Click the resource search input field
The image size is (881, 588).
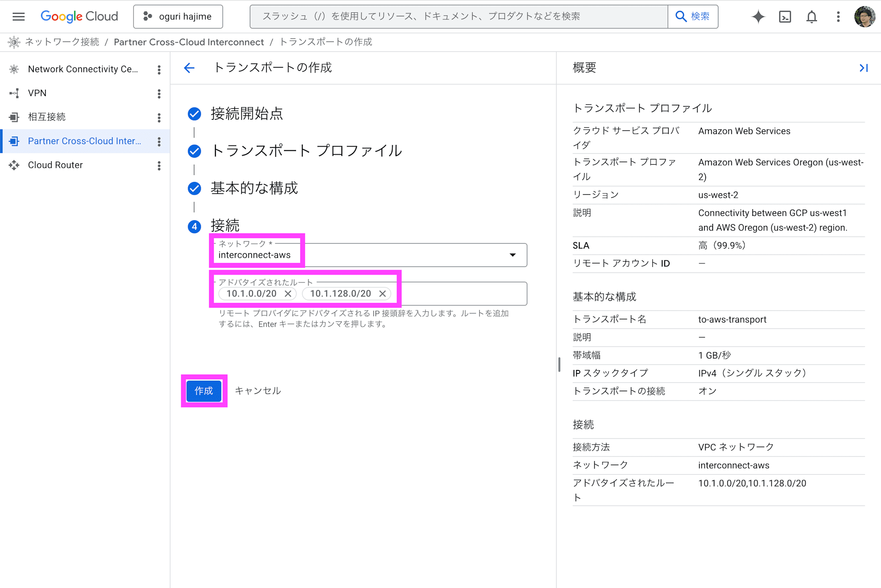click(458, 16)
